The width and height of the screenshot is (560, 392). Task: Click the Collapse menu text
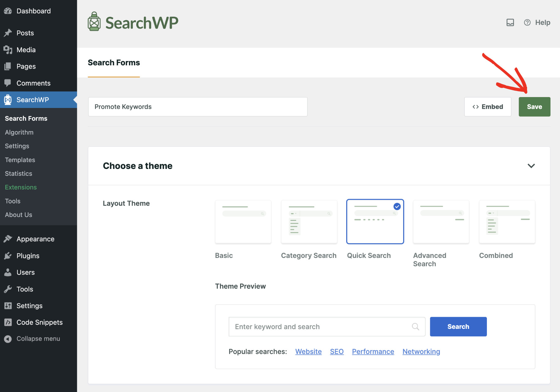coord(38,338)
